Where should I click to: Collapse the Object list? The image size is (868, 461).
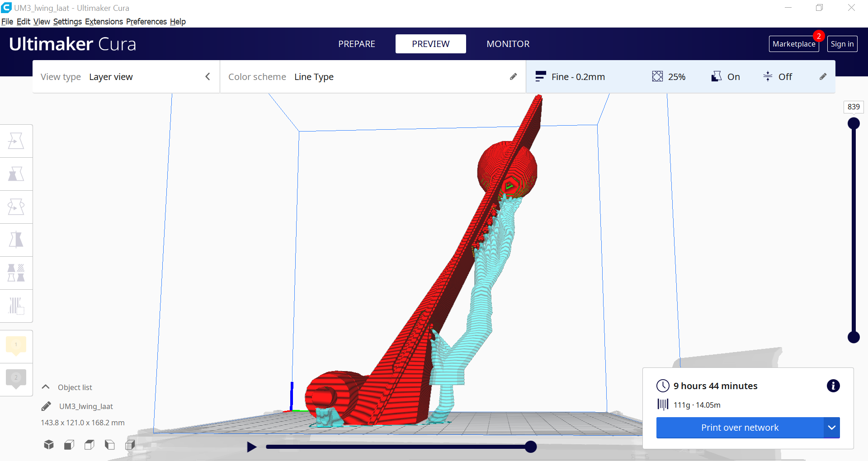pyautogui.click(x=46, y=387)
